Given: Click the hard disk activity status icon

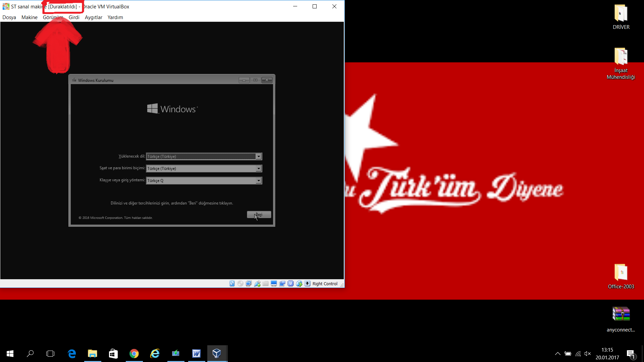Looking at the screenshot, I should coord(232,284).
